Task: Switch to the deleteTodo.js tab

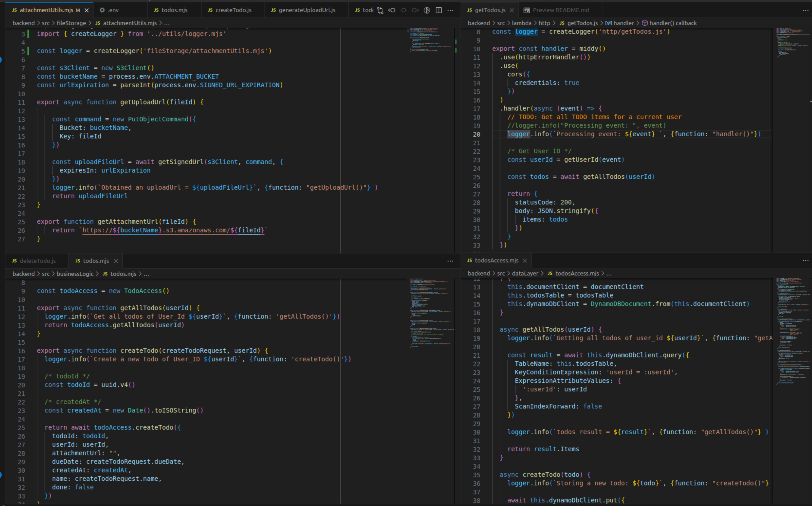Action: 38,261
